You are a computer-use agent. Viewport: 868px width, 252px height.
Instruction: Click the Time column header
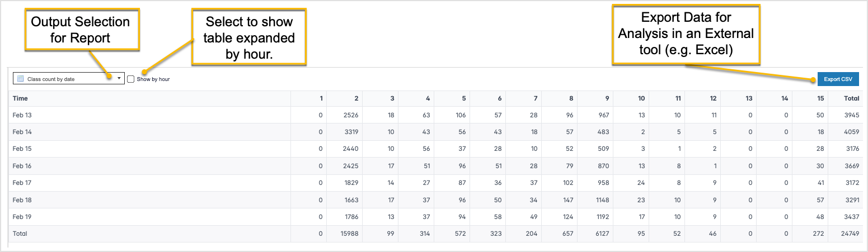coord(20,98)
